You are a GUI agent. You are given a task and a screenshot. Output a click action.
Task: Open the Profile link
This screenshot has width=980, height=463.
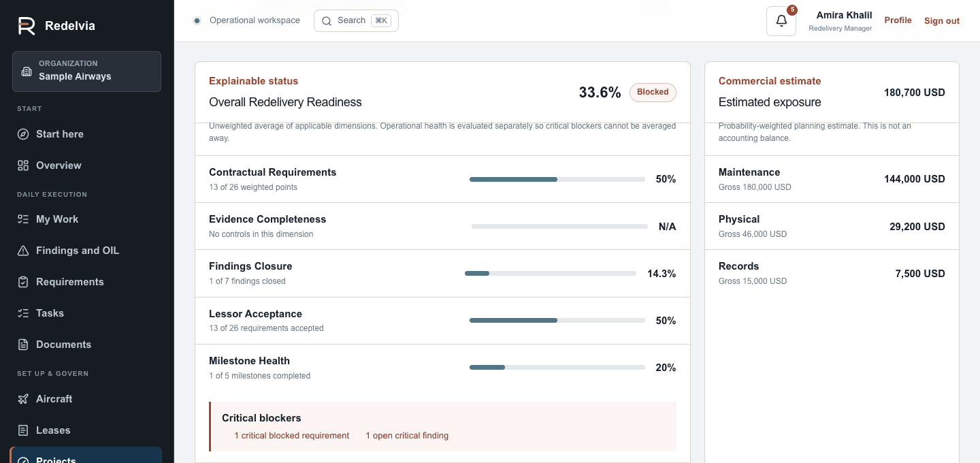(x=898, y=20)
